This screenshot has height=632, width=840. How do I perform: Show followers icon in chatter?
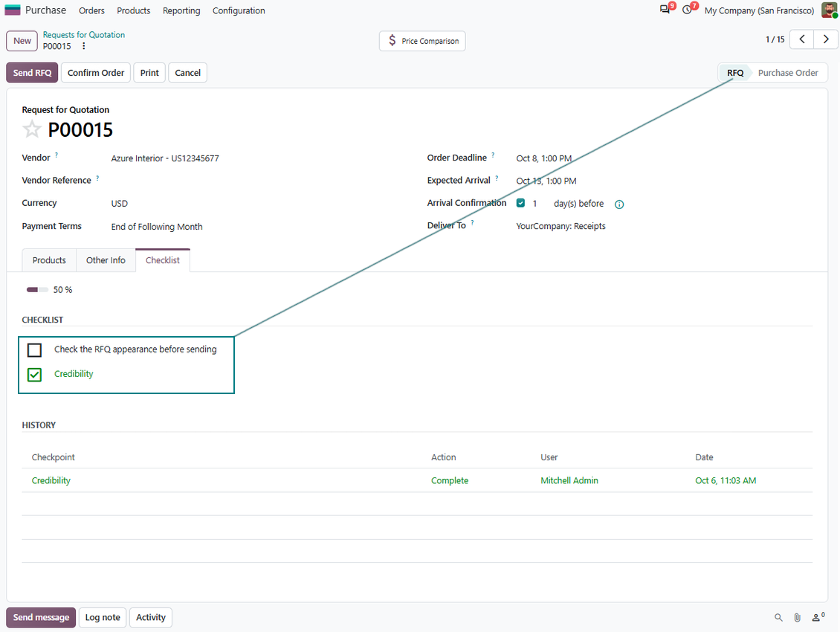pos(818,617)
